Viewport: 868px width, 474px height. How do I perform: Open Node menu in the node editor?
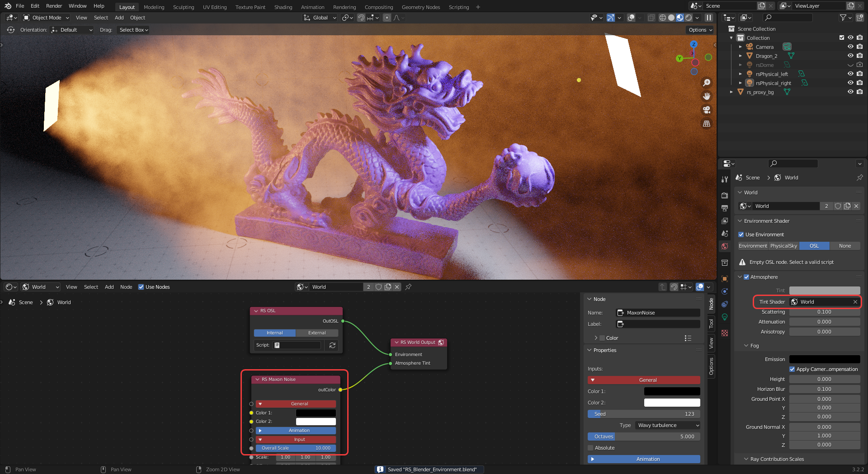[x=126, y=287]
